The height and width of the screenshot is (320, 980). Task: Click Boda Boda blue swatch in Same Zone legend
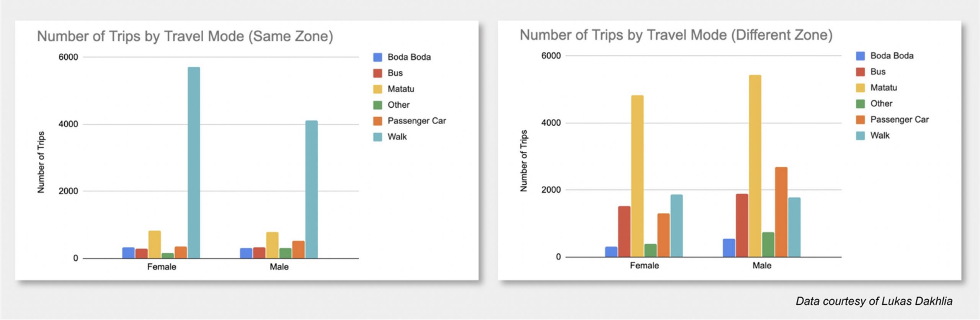[x=377, y=57]
